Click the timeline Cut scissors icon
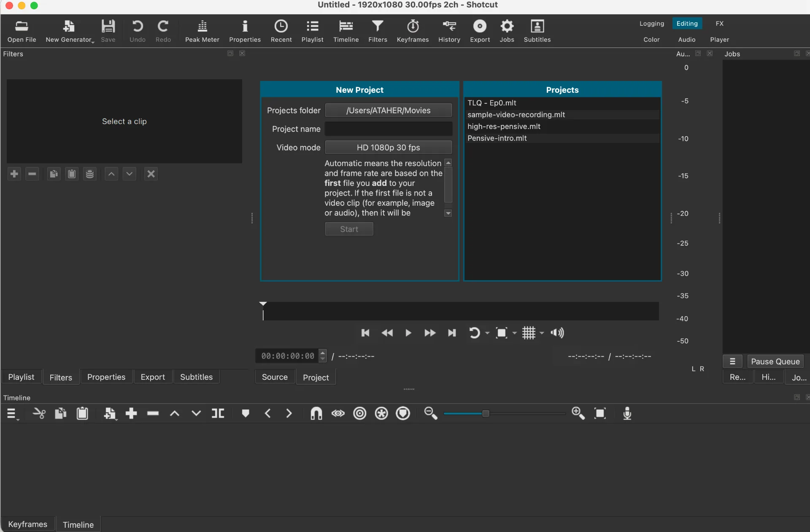 pyautogui.click(x=39, y=414)
